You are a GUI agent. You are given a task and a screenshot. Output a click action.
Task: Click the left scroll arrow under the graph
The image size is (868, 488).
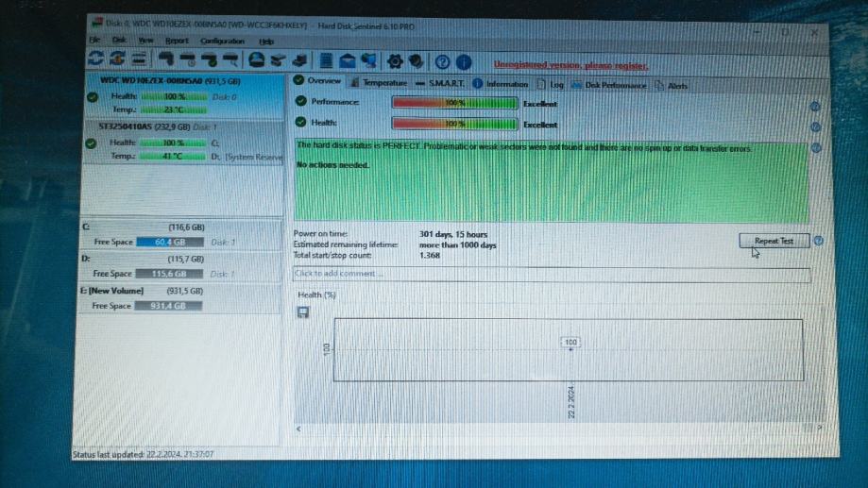tap(298, 429)
